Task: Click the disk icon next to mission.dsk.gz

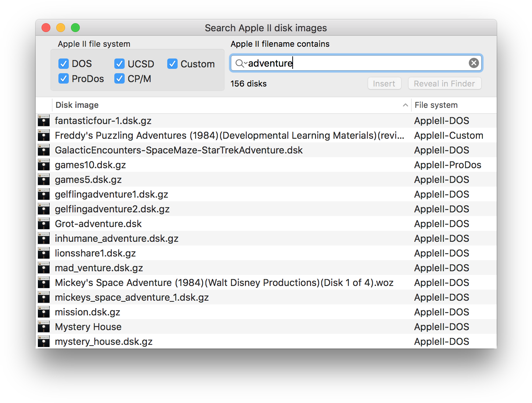Action: (x=44, y=312)
